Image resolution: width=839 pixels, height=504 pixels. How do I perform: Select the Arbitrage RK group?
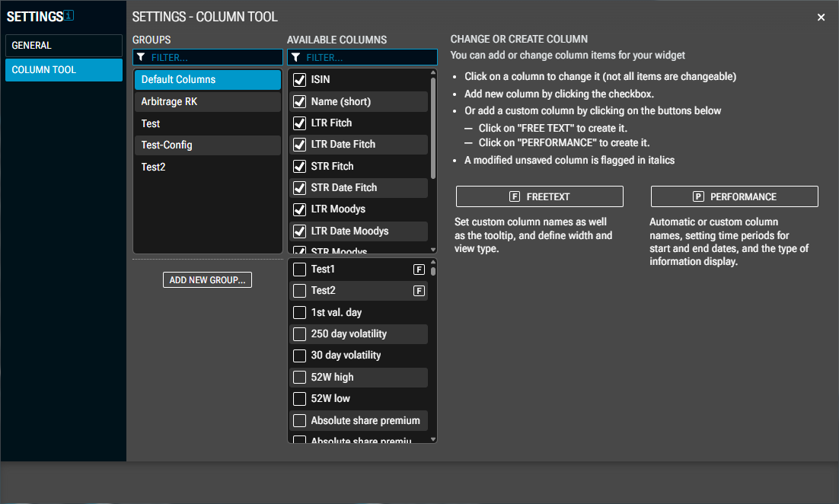click(208, 102)
